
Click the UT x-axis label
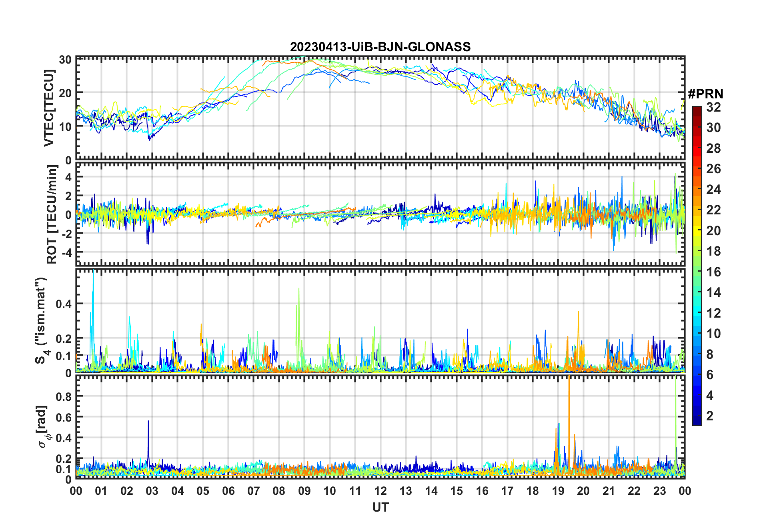click(x=380, y=507)
